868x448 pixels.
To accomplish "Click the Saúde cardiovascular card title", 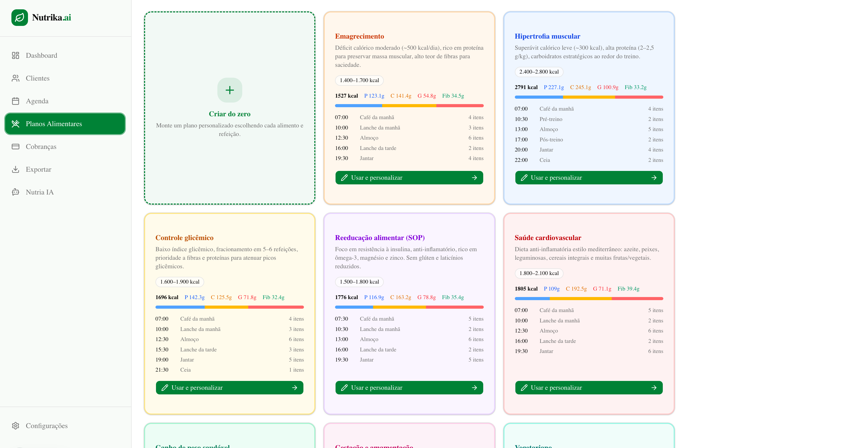I will [548, 238].
